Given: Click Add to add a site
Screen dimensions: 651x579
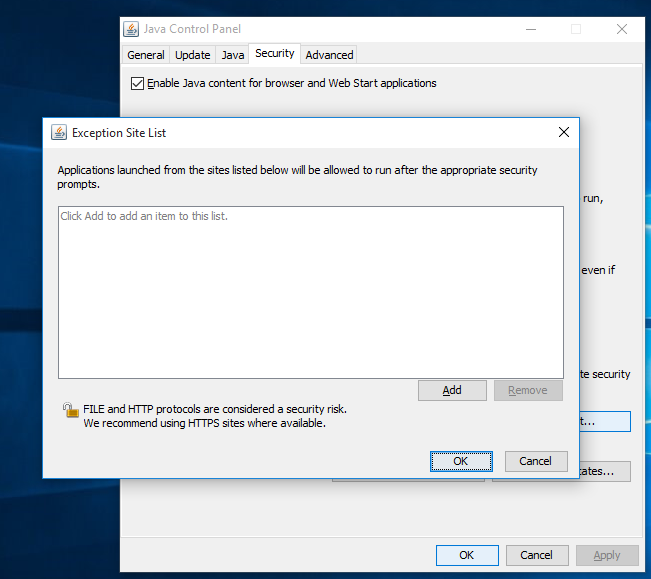Looking at the screenshot, I should [x=452, y=391].
